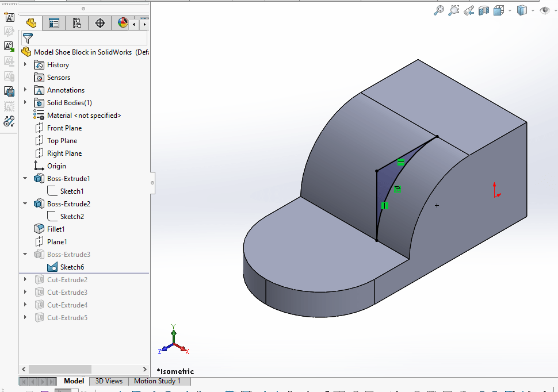Expand the History folder
This screenshot has height=392, width=558.
pyautogui.click(x=25, y=65)
